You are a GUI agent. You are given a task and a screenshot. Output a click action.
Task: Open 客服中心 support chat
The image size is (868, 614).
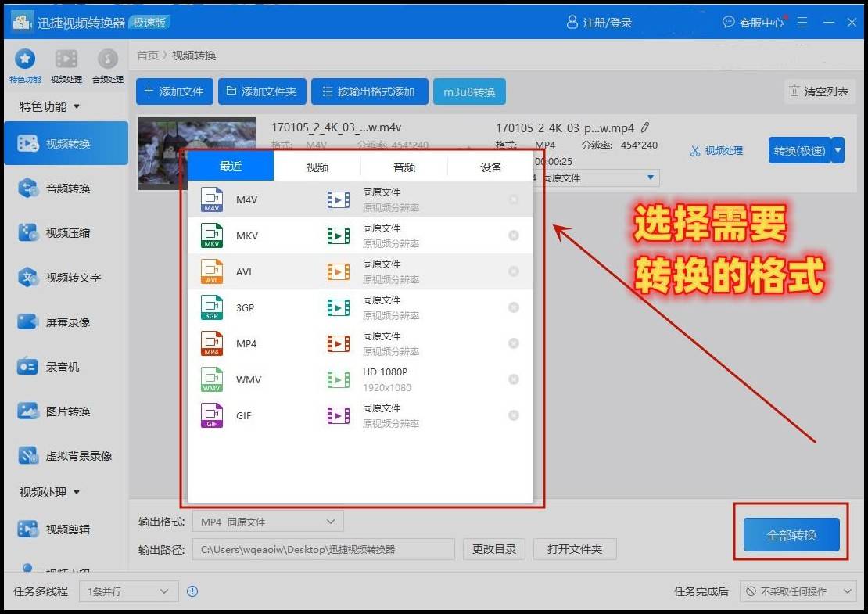(753, 23)
